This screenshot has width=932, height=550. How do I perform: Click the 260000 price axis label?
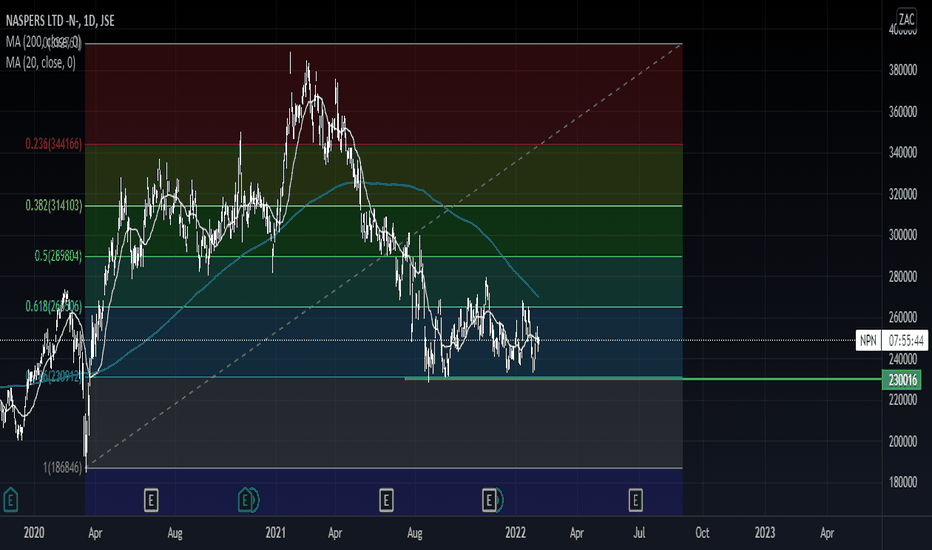[902, 318]
